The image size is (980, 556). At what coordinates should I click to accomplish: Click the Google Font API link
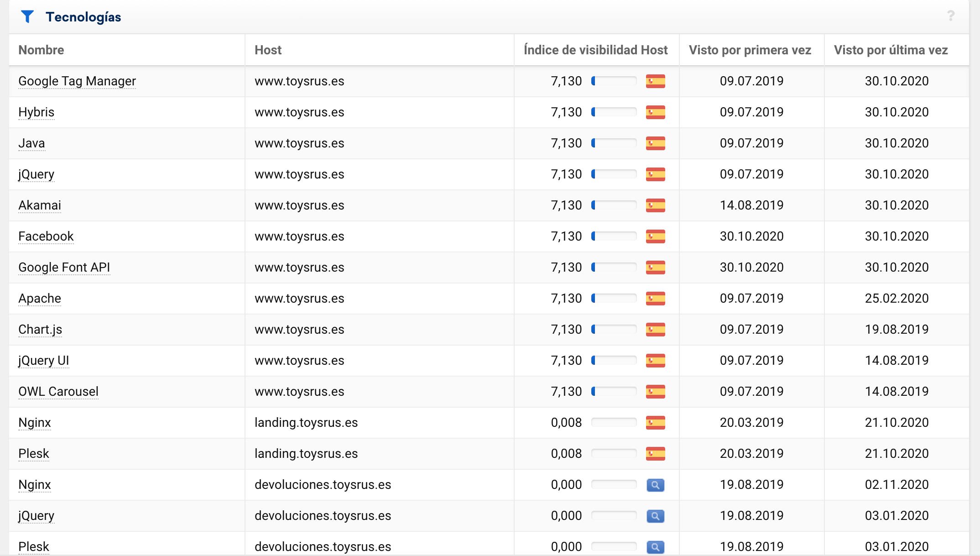[x=64, y=268]
